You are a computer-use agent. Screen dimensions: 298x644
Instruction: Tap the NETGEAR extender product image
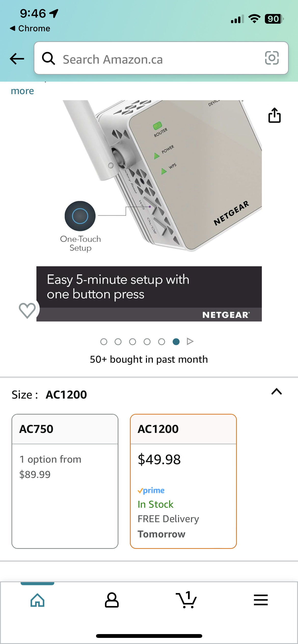(149, 211)
